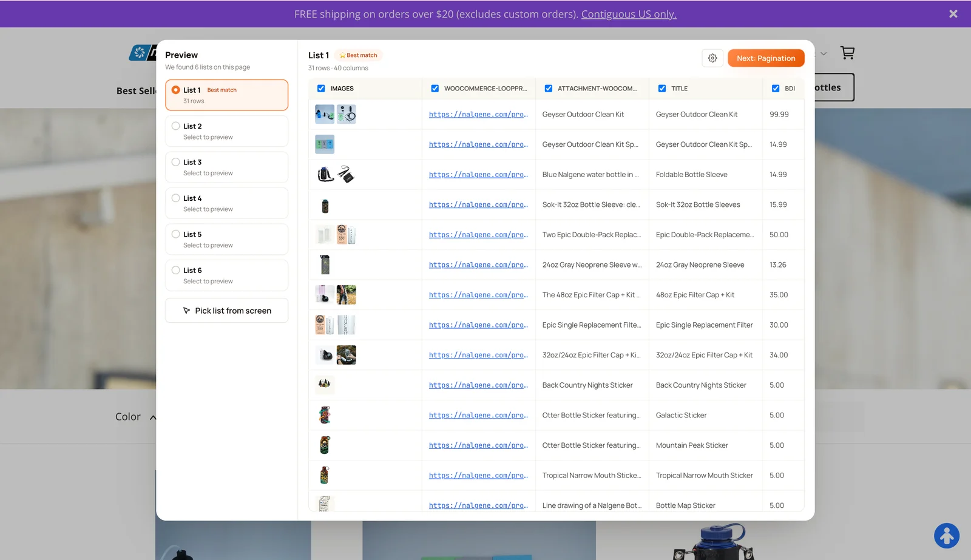Uncheck the ATTACHMENT-WOOCOM column checkbox
This screenshot has height=560, width=971.
coord(548,89)
